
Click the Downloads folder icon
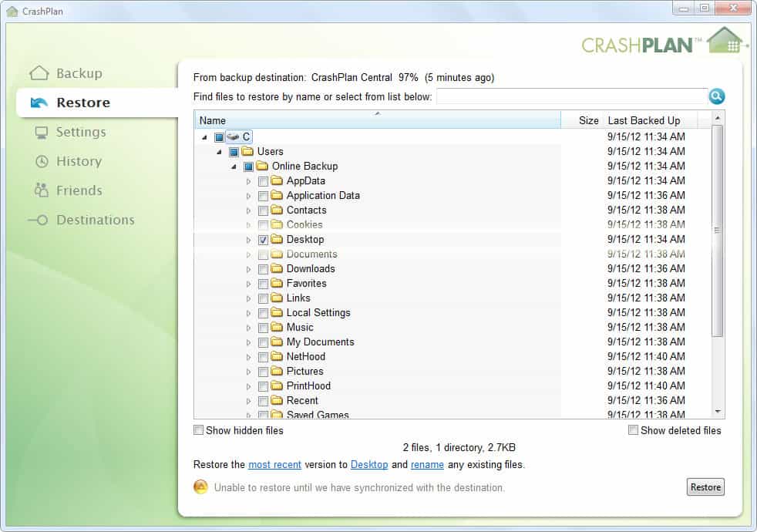click(x=277, y=269)
